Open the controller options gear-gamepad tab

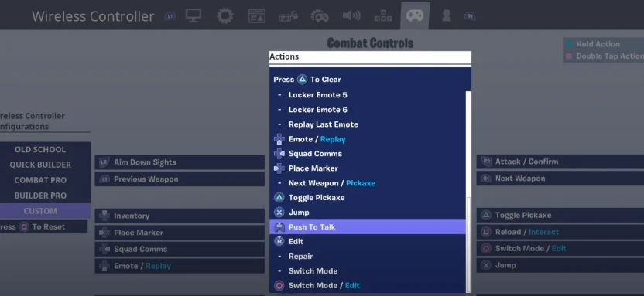pyautogui.click(x=320, y=16)
